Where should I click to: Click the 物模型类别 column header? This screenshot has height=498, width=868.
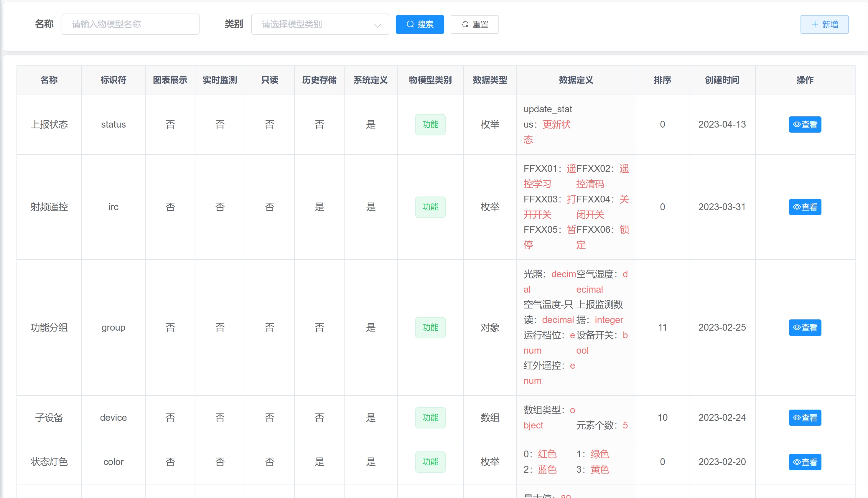click(x=430, y=80)
